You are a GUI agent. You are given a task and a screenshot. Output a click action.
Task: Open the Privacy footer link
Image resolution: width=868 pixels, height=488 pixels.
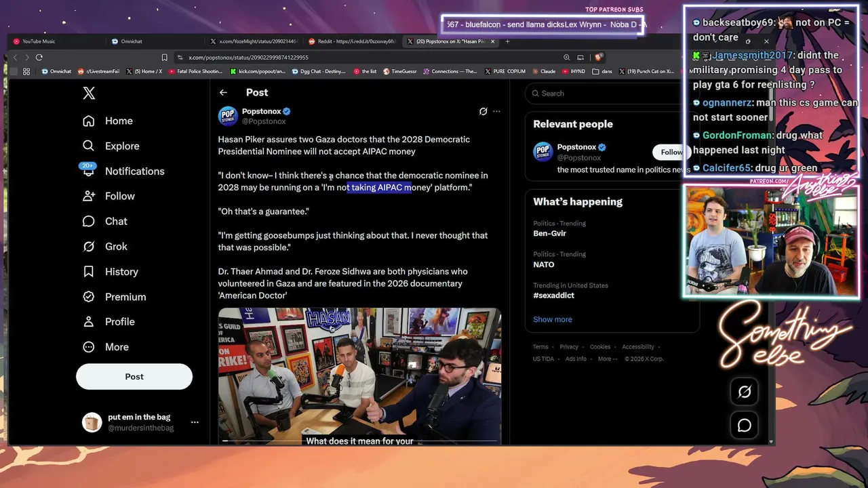click(x=569, y=347)
